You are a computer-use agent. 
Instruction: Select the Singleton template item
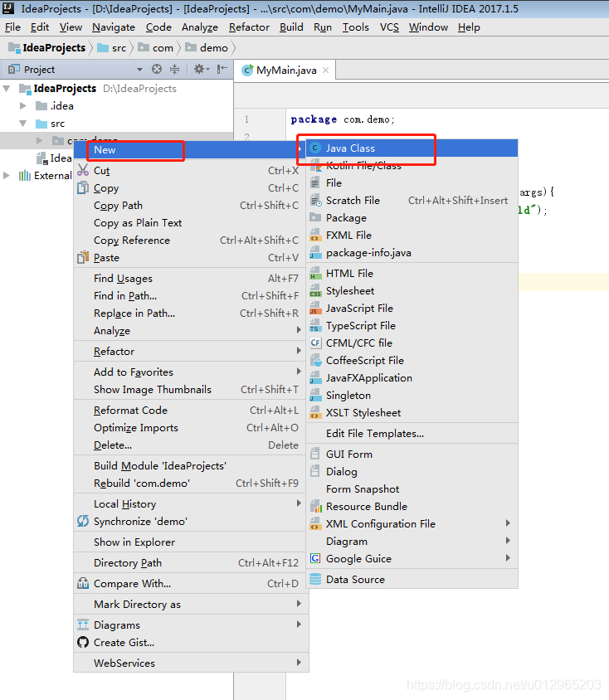click(348, 396)
